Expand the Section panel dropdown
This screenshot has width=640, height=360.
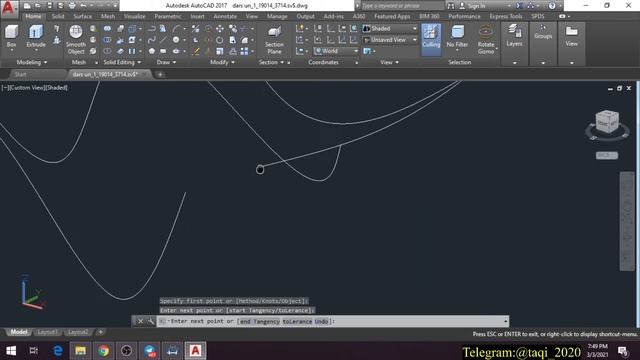[x=271, y=62]
